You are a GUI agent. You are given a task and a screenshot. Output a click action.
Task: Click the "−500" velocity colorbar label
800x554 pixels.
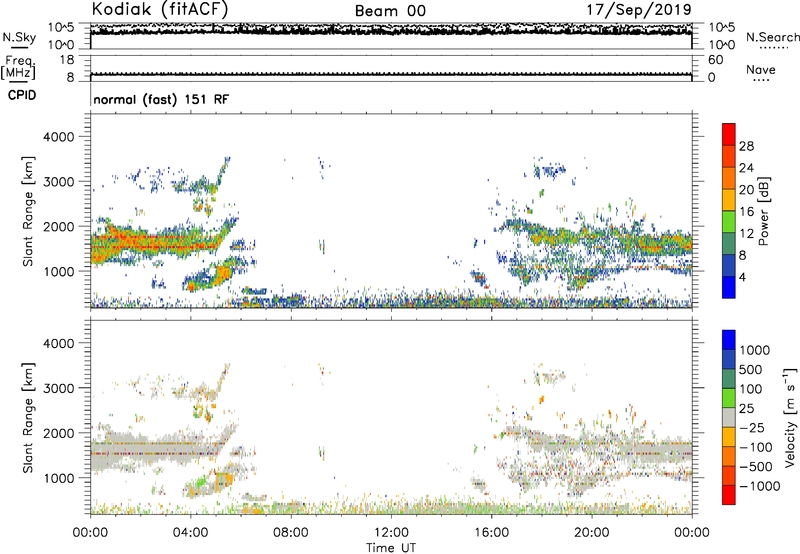756,466
